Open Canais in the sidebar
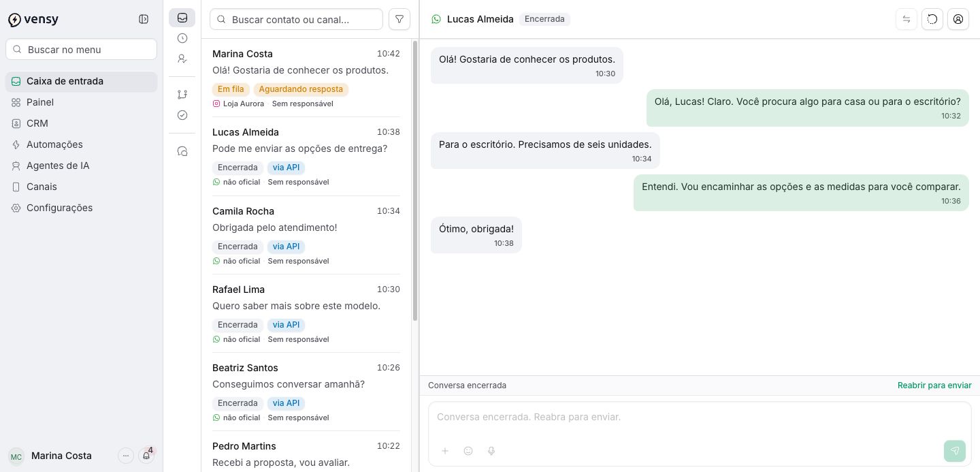The width and height of the screenshot is (980, 472). tap(82, 187)
